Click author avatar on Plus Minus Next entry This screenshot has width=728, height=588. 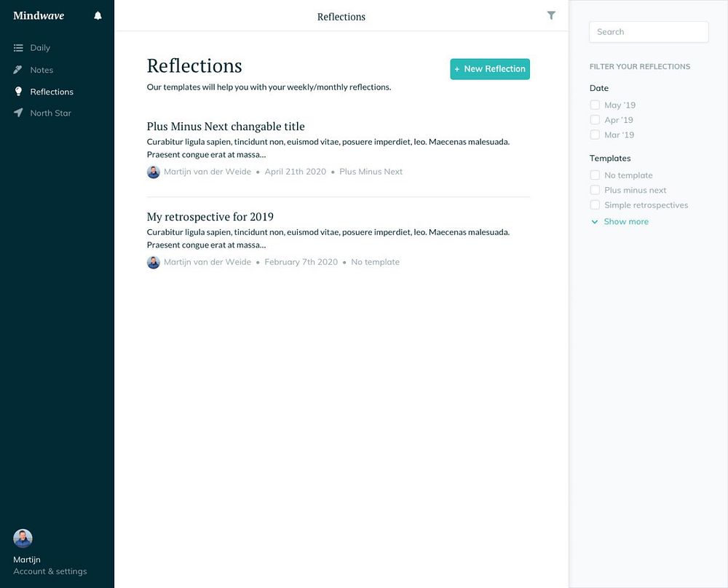[x=153, y=172]
